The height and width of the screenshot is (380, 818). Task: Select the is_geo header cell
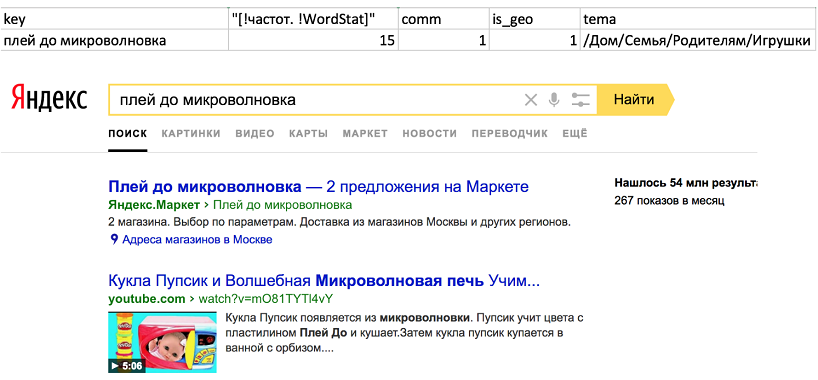tap(535, 19)
